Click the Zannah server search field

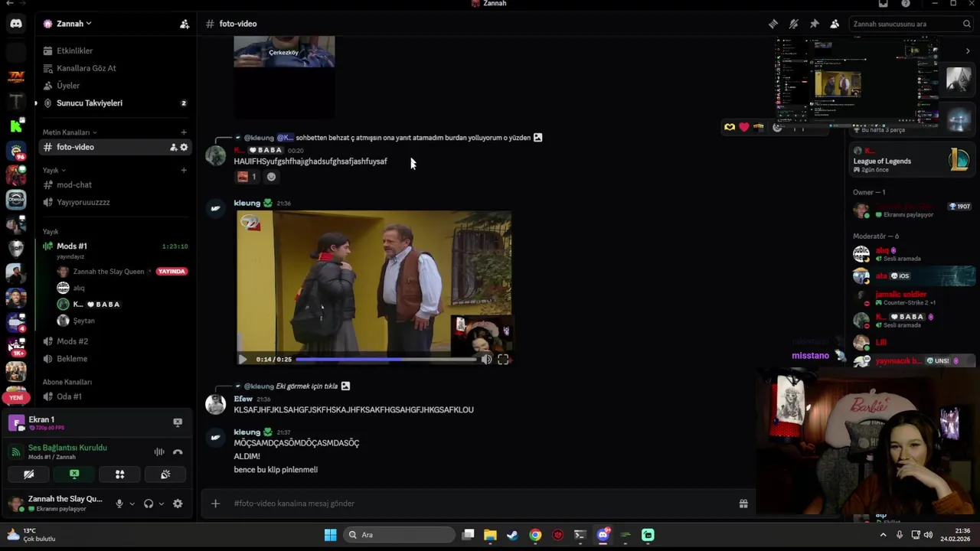(911, 24)
